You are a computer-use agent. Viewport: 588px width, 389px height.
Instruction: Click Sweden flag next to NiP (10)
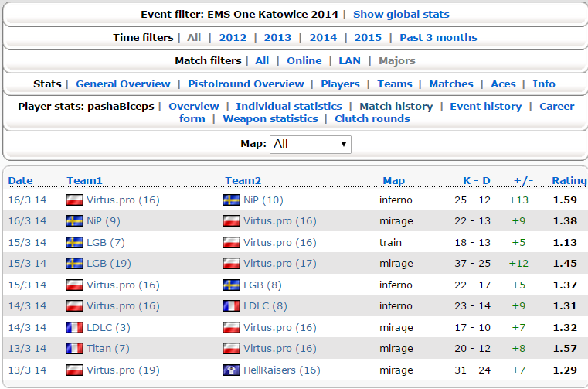pyautogui.click(x=231, y=200)
